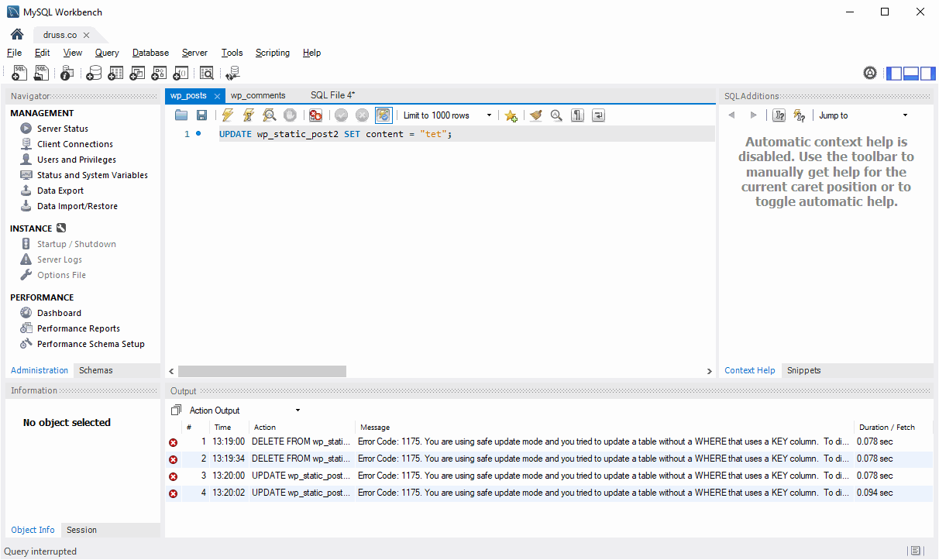Viewport: 939px width, 560px height.
Task: Open the find panel with the magnifier icon
Action: pos(556,115)
